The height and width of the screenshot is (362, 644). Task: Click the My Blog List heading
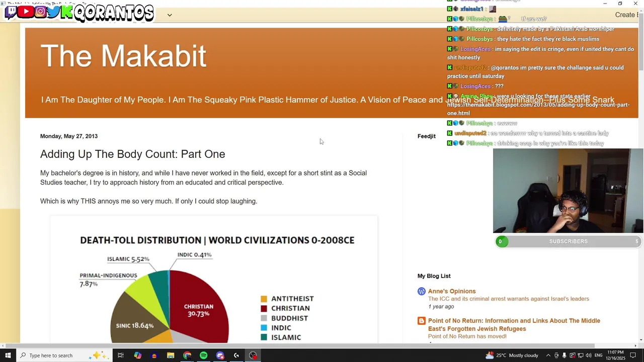pyautogui.click(x=434, y=276)
